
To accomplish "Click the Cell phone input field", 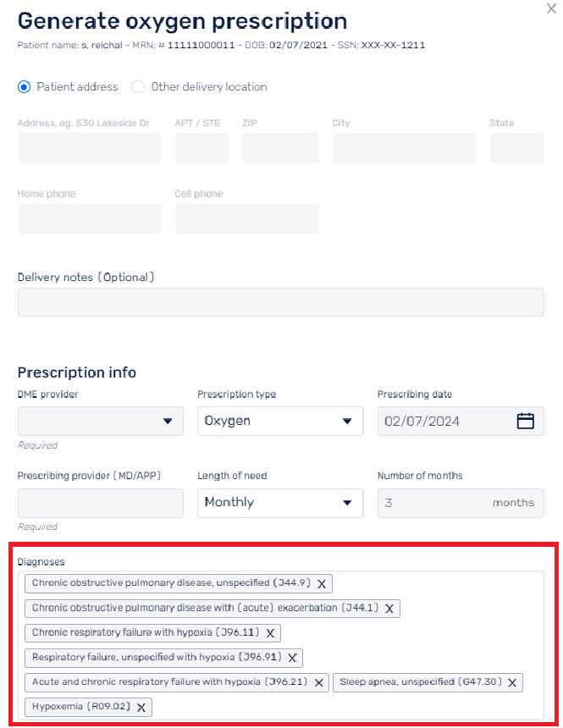I will click(x=247, y=218).
